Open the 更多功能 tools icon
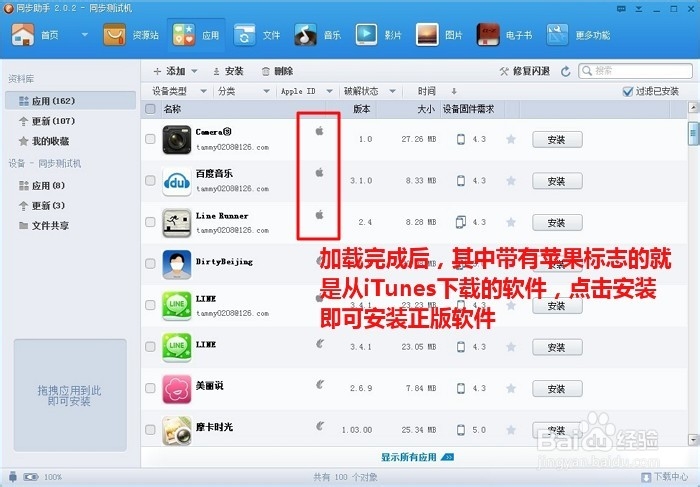Screen dimensions: 700x487 coord(557,35)
